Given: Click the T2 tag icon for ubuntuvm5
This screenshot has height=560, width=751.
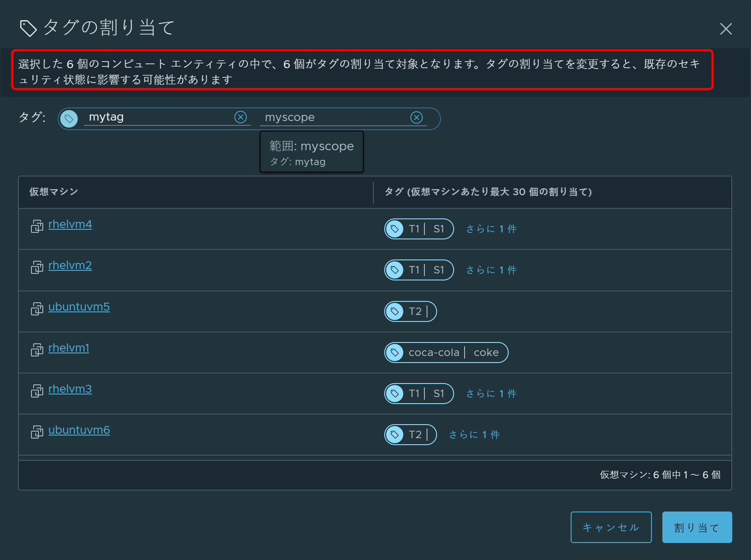Looking at the screenshot, I should [395, 311].
